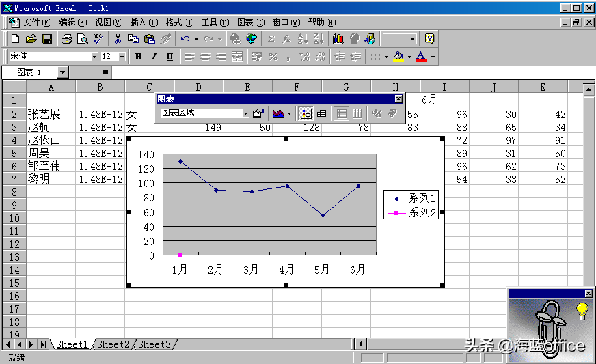Screen dimensions: 596x364
Task: Select the 系列1 legend entry
Action: (x=411, y=198)
